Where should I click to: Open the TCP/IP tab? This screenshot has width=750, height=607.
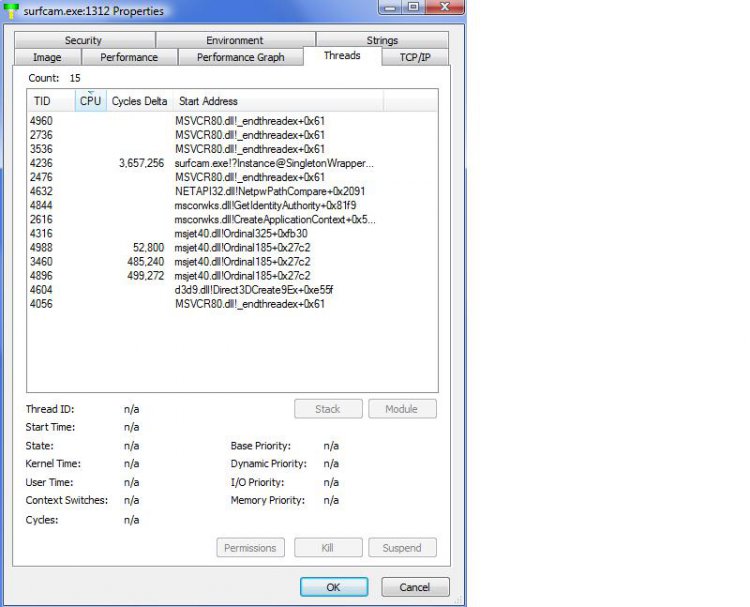tap(415, 57)
